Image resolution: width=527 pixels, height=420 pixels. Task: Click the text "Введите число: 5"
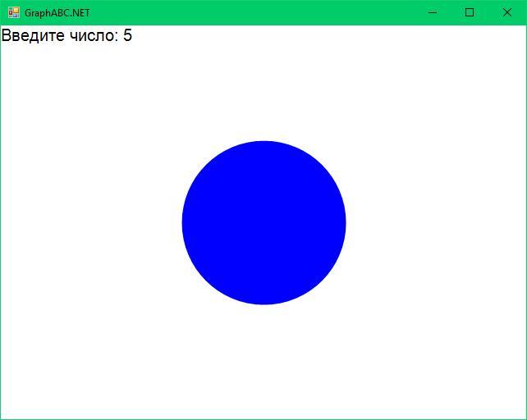(x=66, y=35)
